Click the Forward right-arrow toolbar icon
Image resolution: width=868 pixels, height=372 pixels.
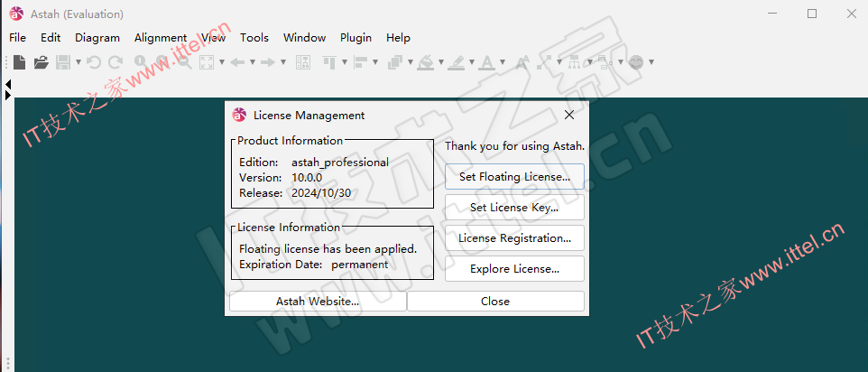click(268, 62)
